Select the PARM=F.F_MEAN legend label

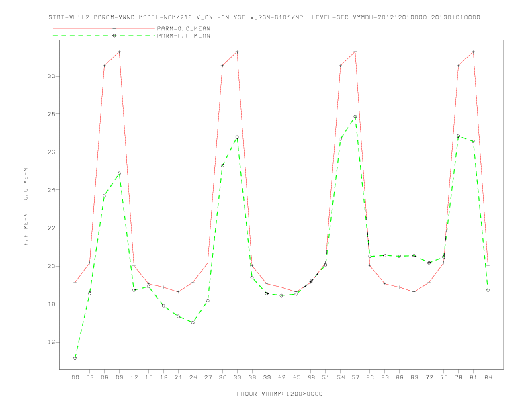coord(183,36)
